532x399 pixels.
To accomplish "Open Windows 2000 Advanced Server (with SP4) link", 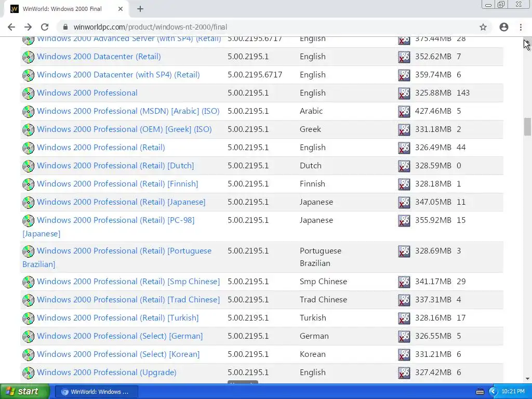I will tap(129, 39).
